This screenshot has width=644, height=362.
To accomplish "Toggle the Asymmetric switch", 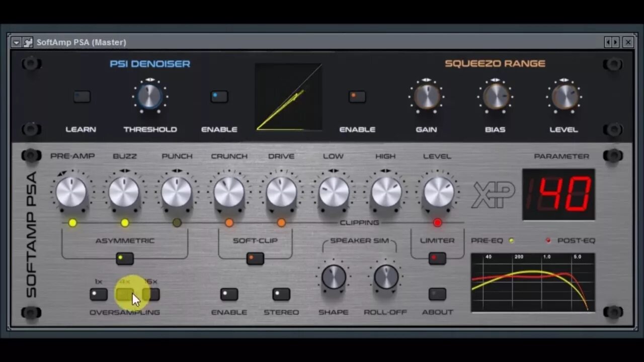I will tap(125, 259).
